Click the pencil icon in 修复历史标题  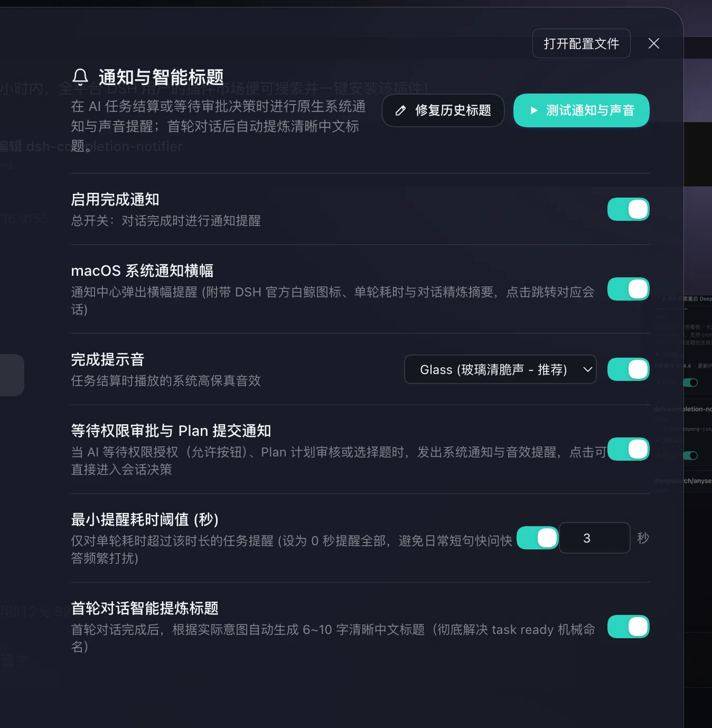coord(401,110)
